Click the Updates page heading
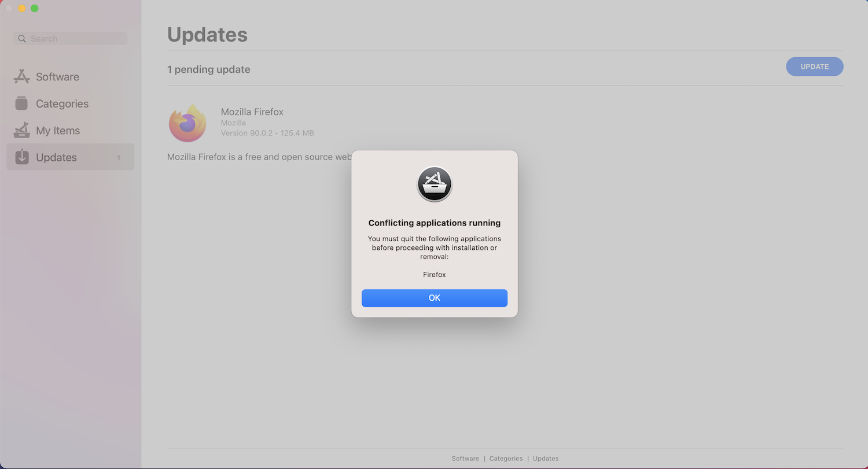 (207, 35)
